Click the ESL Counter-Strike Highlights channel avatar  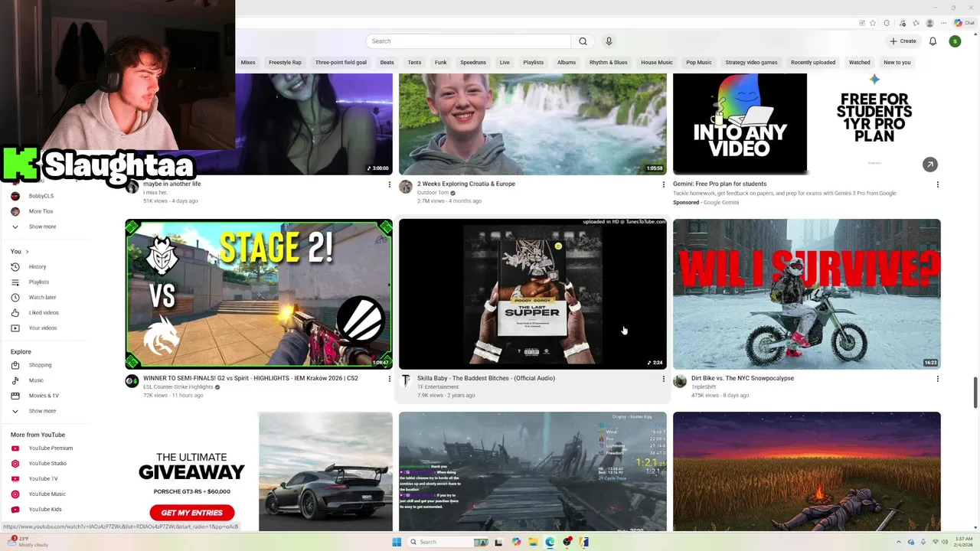(132, 381)
